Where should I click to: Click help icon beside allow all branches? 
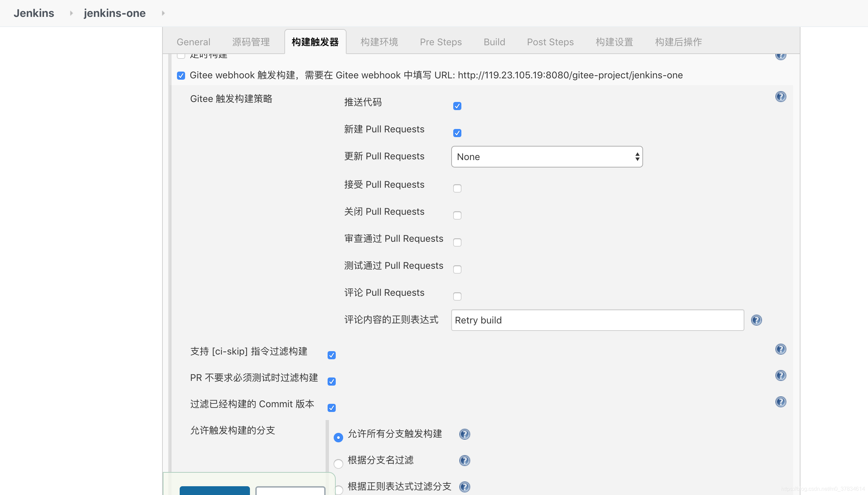pos(464,434)
